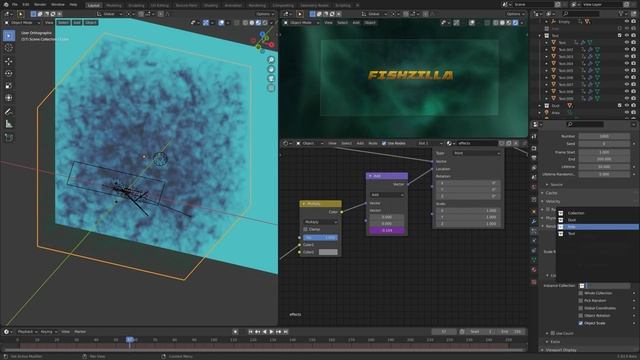Choose Dust in the collection dropdown list

(x=598, y=220)
